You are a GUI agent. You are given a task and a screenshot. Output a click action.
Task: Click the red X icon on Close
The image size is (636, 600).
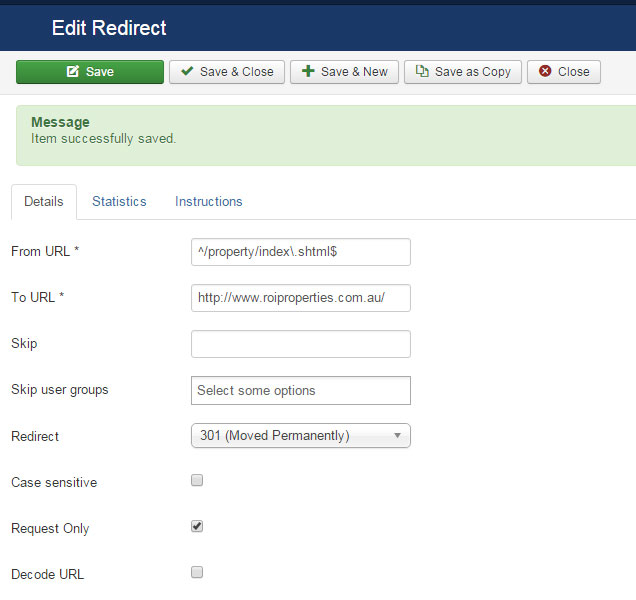pos(545,72)
